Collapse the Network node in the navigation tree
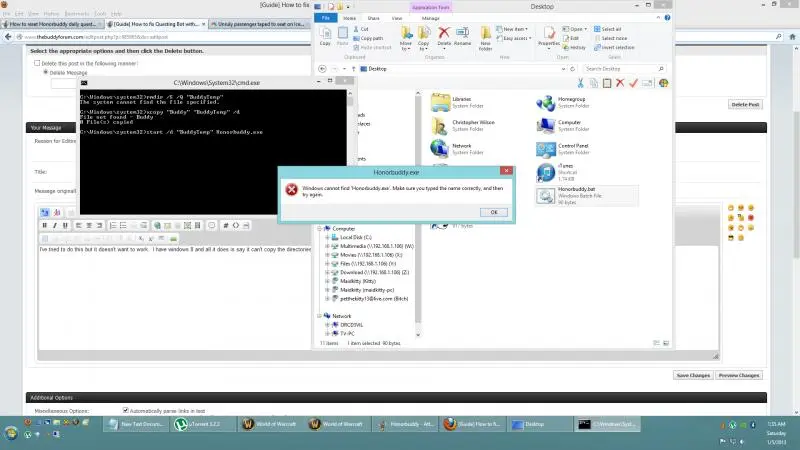The height and width of the screenshot is (450, 800). pyautogui.click(x=320, y=316)
